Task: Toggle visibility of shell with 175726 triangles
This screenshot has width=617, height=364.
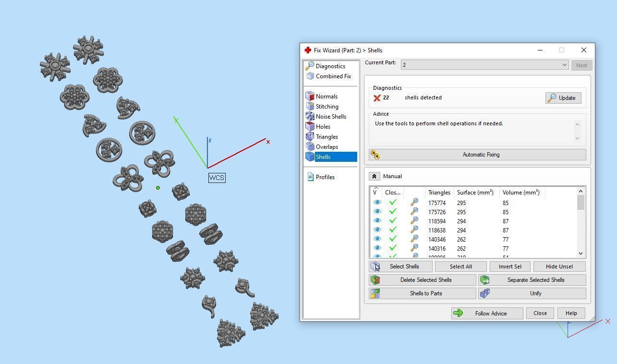Action: tap(377, 212)
